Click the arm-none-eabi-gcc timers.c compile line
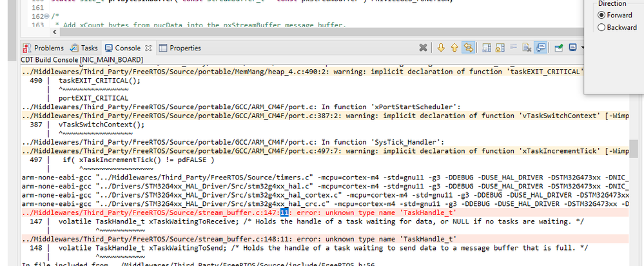This screenshot has height=266, width=644. [x=326, y=178]
